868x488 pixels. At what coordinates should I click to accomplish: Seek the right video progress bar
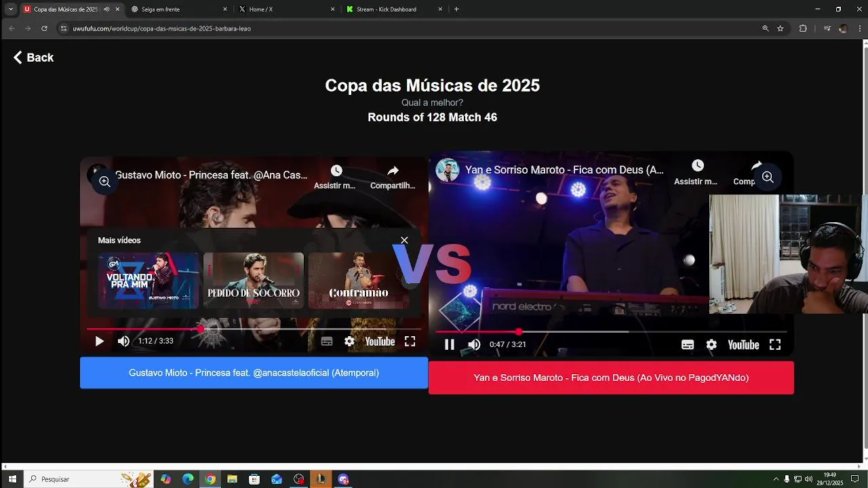point(610,331)
